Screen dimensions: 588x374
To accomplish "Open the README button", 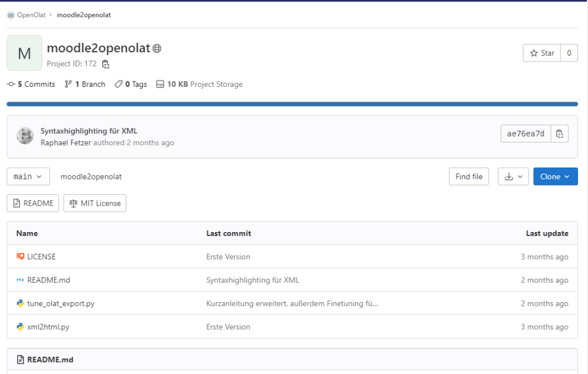I will point(33,203).
